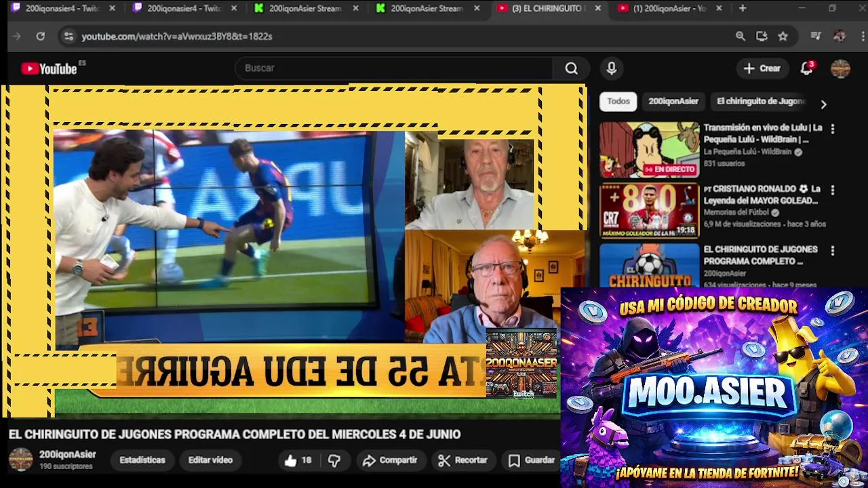Bookmark this page with star icon
The height and width of the screenshot is (488, 868).
(x=783, y=37)
